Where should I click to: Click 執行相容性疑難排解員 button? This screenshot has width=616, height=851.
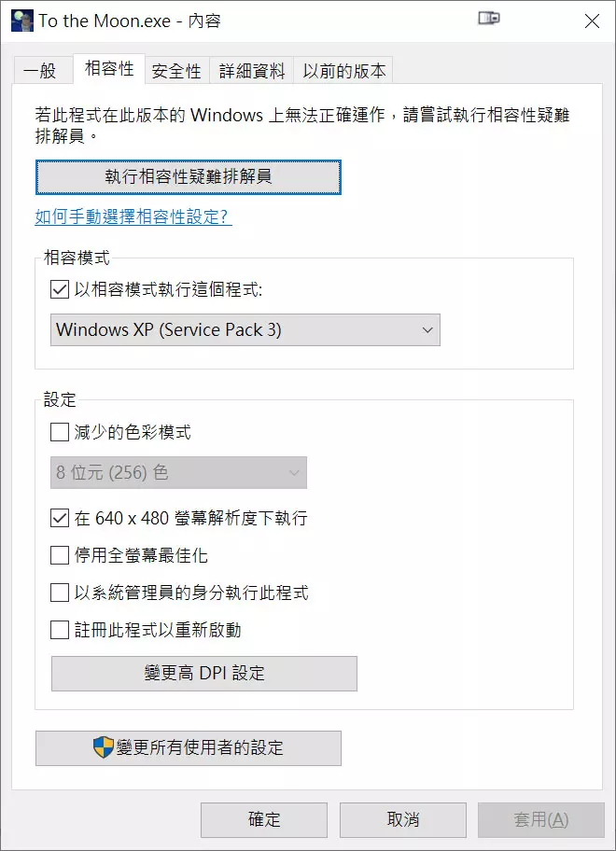point(188,176)
